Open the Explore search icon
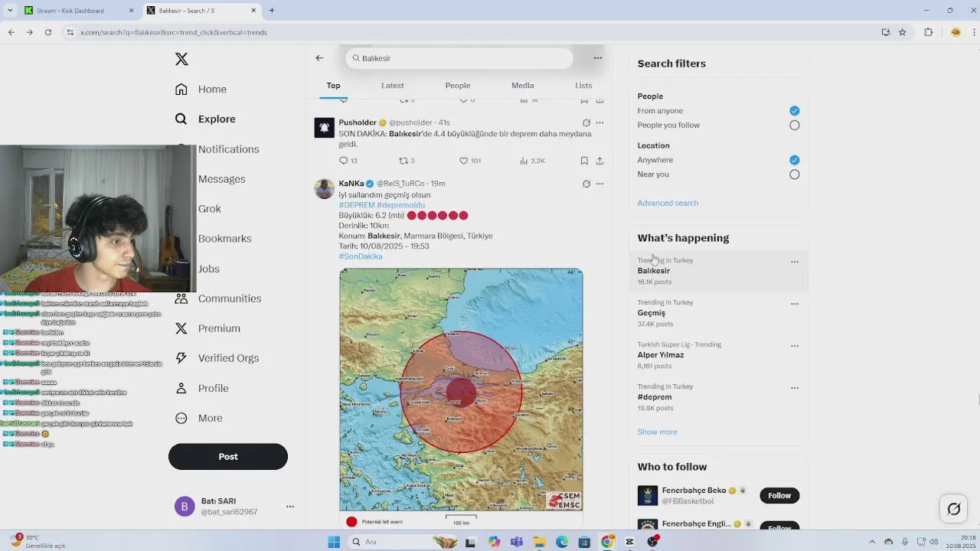The height and width of the screenshot is (551, 980). 181,119
